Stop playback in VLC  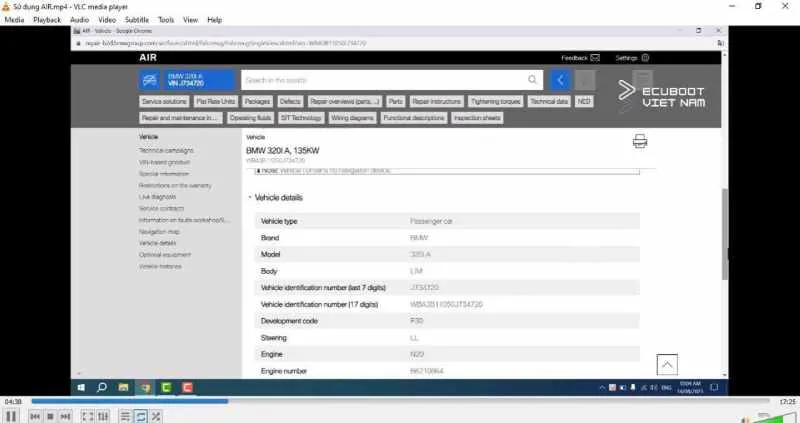[49, 416]
